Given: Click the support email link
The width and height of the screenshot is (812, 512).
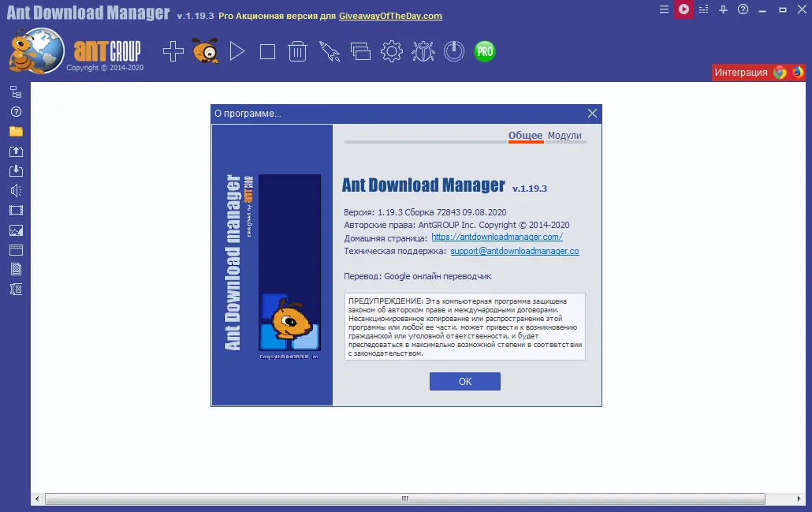Looking at the screenshot, I should (515, 251).
